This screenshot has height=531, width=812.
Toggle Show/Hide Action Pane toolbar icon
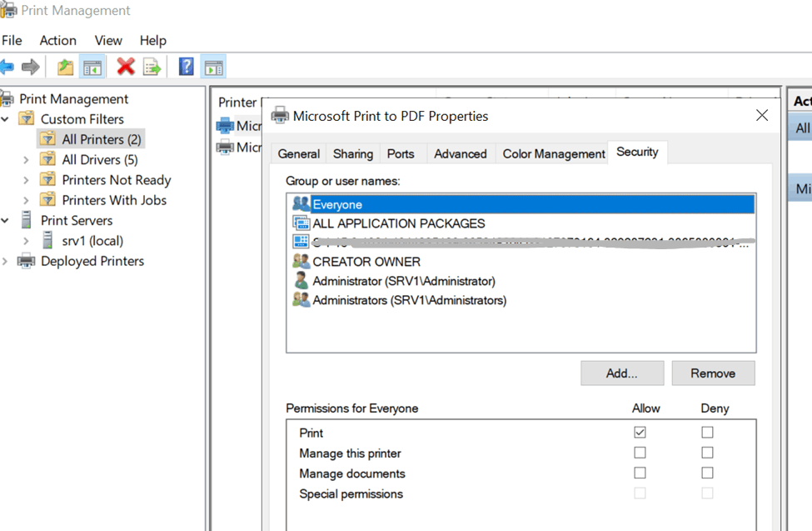(213, 68)
